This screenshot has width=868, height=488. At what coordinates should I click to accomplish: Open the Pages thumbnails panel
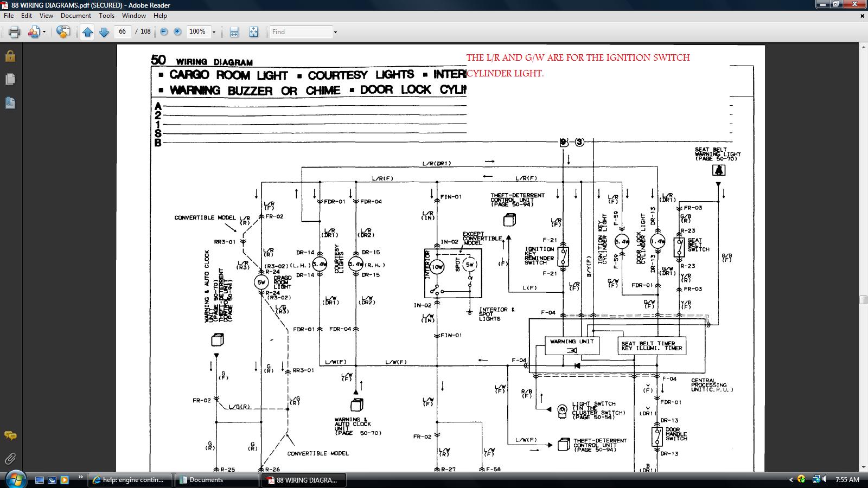click(10, 79)
